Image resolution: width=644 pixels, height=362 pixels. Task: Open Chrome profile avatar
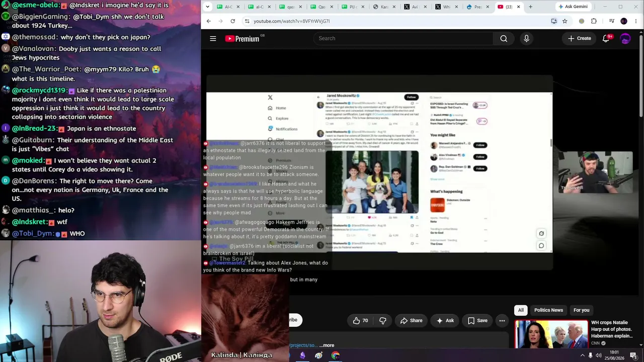tap(624, 21)
